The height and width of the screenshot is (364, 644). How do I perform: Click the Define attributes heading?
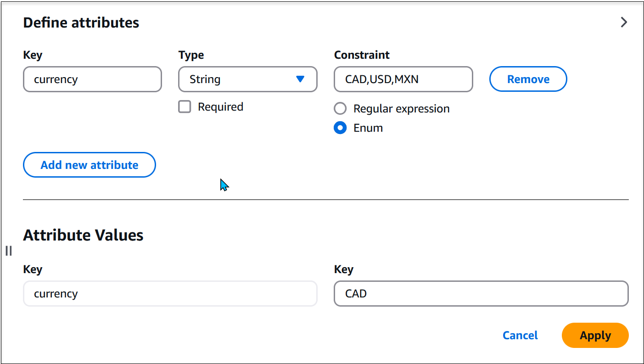pyautogui.click(x=81, y=22)
